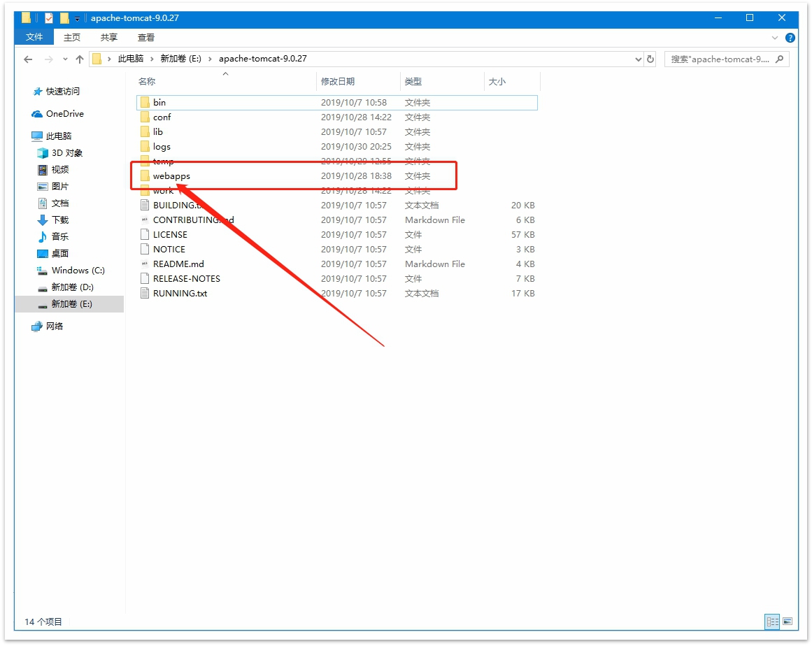The image size is (812, 646).
Task: Switch to large icons view layout
Action: pyautogui.click(x=788, y=622)
